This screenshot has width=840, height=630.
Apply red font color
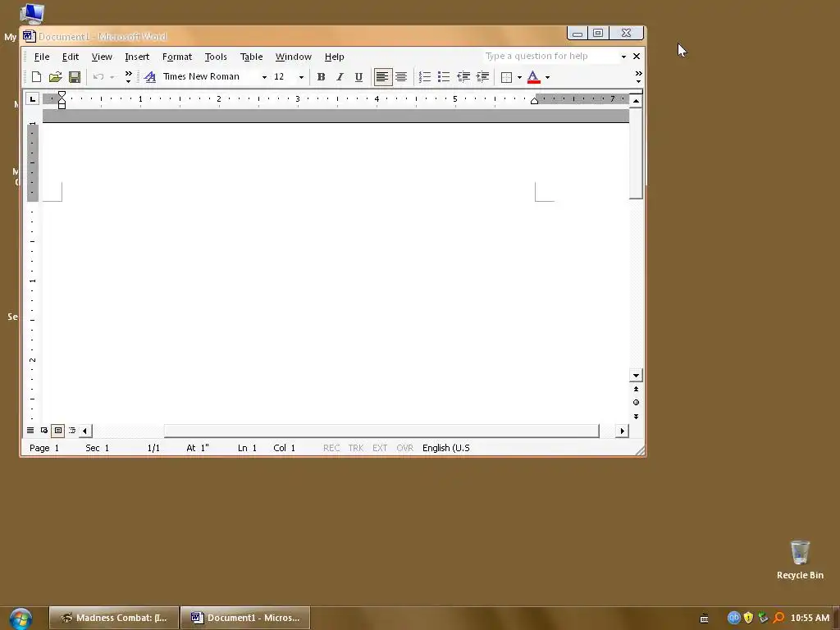click(533, 77)
